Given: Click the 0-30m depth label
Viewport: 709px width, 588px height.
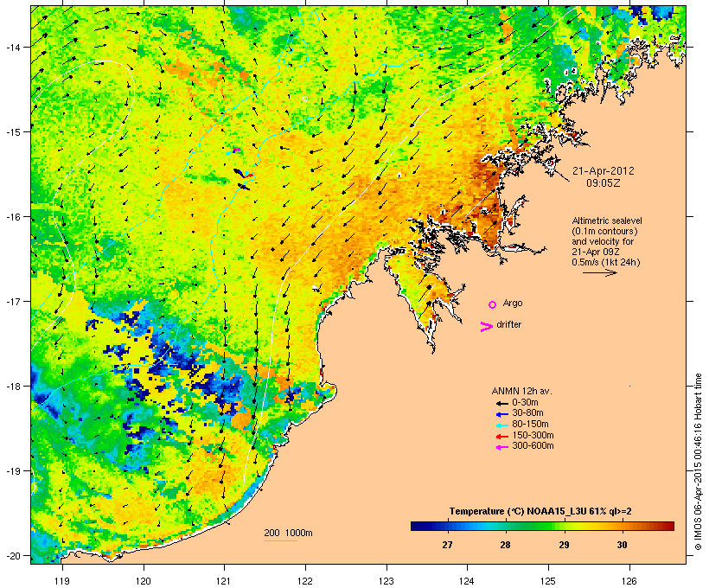Looking at the screenshot, I should pyautogui.click(x=525, y=403).
